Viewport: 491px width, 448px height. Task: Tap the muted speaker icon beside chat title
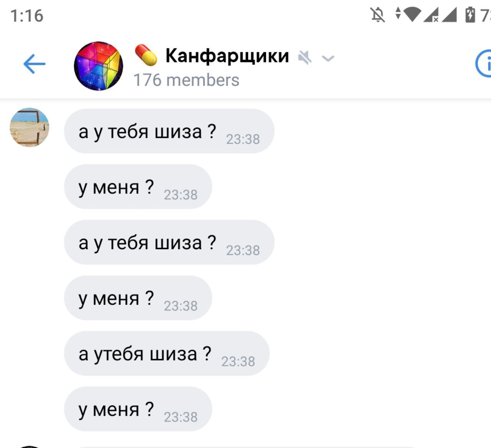(x=305, y=58)
